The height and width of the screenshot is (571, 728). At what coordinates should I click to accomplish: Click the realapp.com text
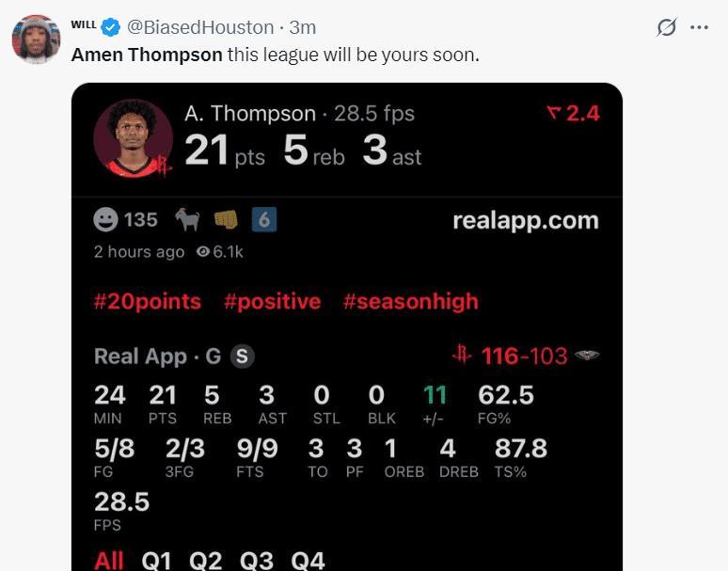point(525,220)
